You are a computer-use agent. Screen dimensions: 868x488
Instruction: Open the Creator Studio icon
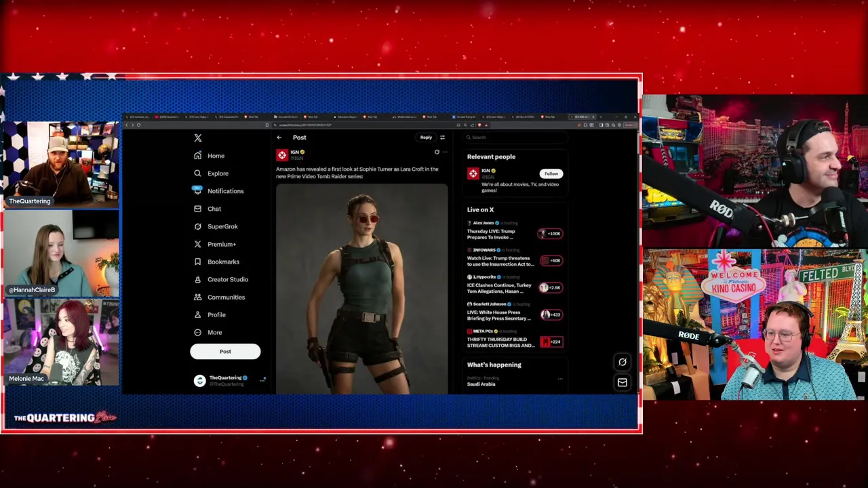point(197,279)
